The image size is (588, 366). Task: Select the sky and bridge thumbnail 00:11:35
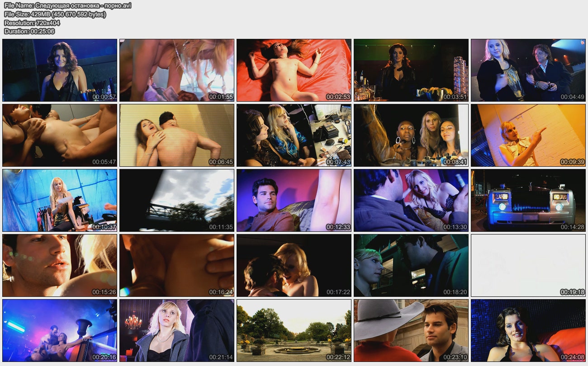coord(176,200)
